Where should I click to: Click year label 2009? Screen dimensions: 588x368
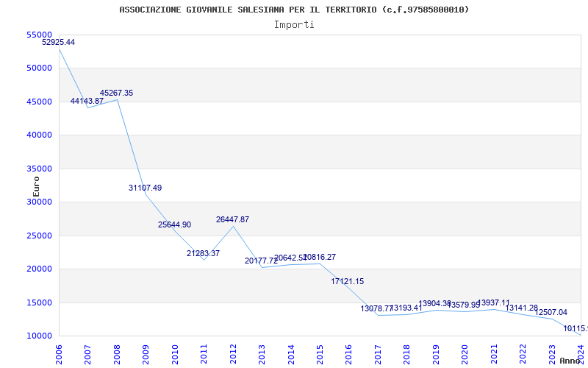point(146,354)
